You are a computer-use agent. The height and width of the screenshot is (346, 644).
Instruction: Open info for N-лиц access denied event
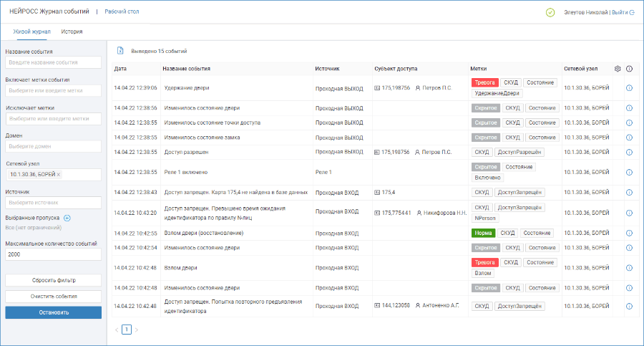(x=629, y=213)
